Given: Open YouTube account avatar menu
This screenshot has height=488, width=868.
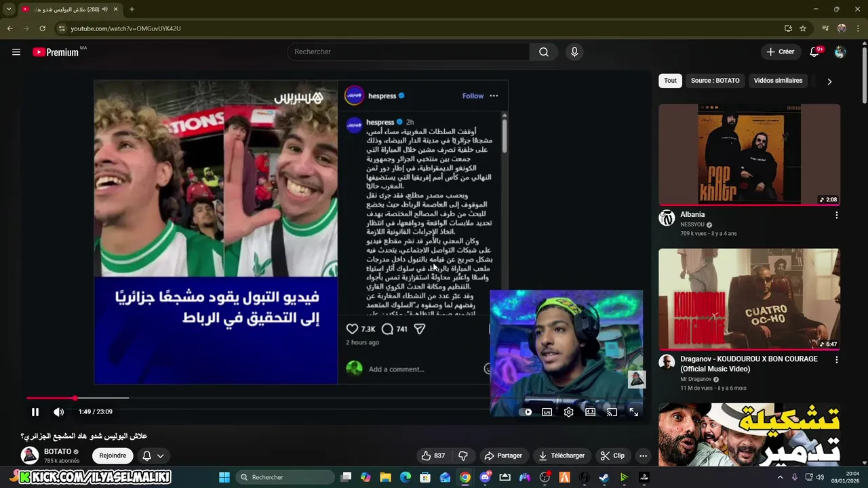Looking at the screenshot, I should coord(840,52).
